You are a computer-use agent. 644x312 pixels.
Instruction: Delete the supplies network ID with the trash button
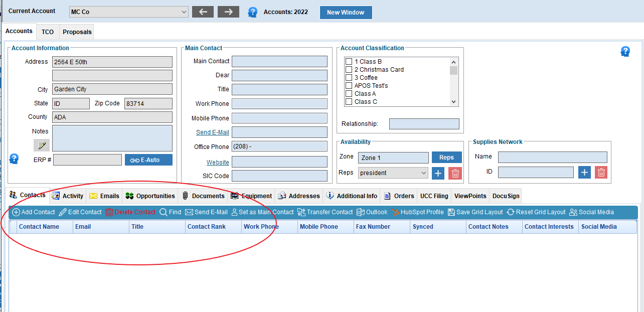601,173
